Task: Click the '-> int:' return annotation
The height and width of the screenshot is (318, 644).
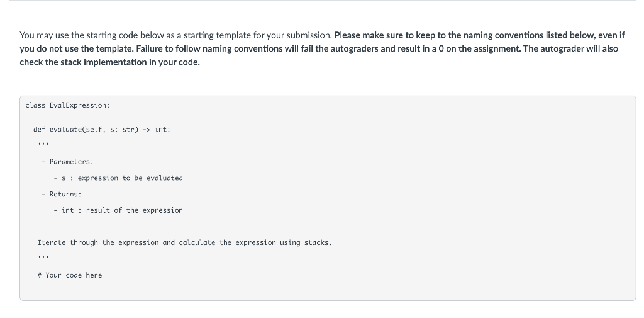Action: tap(157, 130)
